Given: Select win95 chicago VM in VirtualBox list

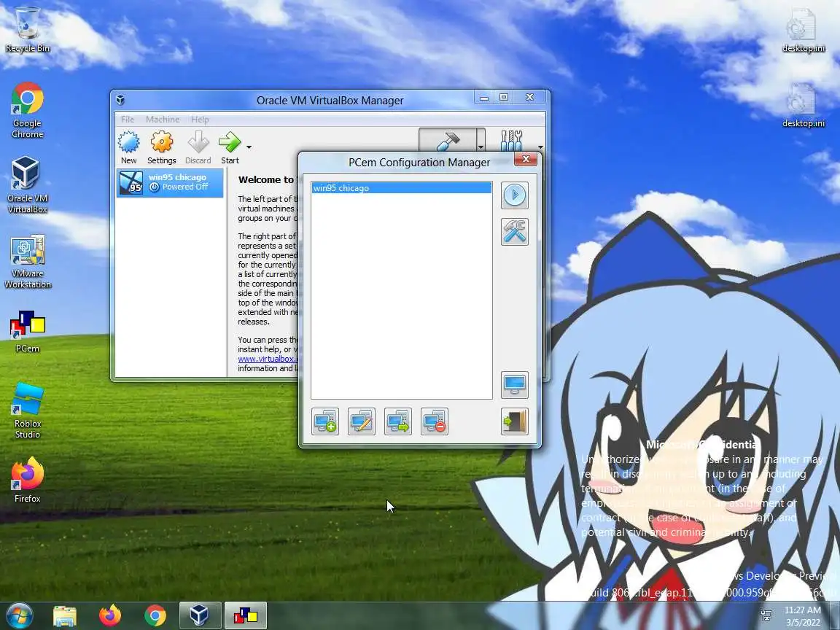Looking at the screenshot, I should (170, 183).
